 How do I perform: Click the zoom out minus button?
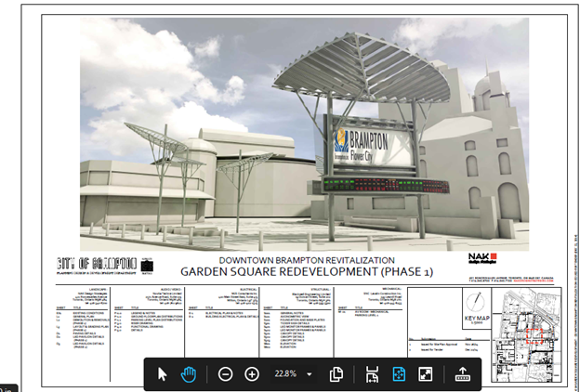[226, 373]
